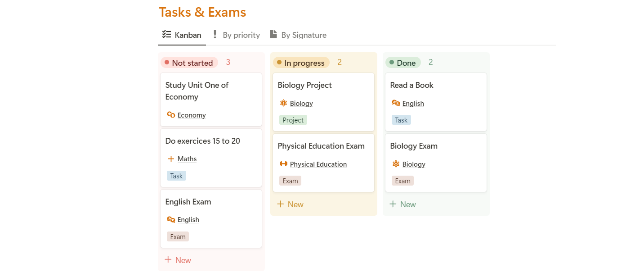Image resolution: width=644 pixels, height=277 pixels.
Task: Click the Biology atom icon in Biology Project
Action: pos(283,103)
